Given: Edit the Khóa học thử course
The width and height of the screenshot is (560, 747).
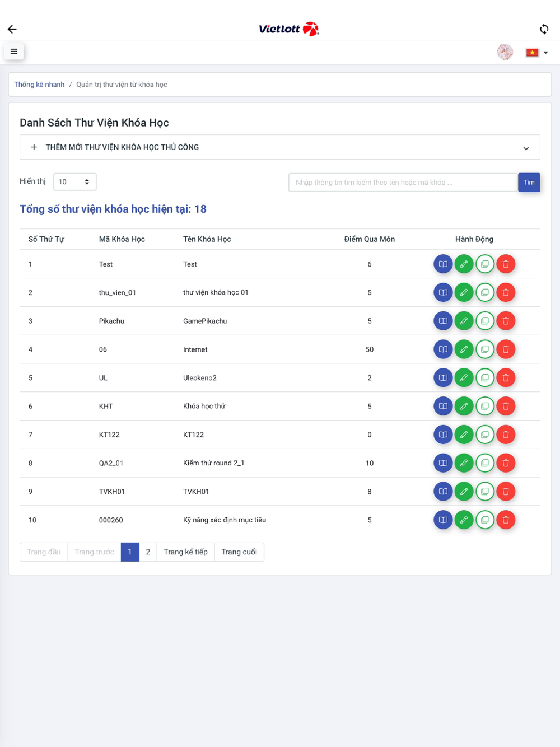Looking at the screenshot, I should click(464, 406).
